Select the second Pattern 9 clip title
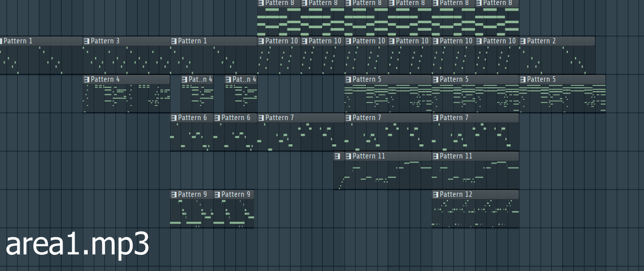 [x=236, y=194]
